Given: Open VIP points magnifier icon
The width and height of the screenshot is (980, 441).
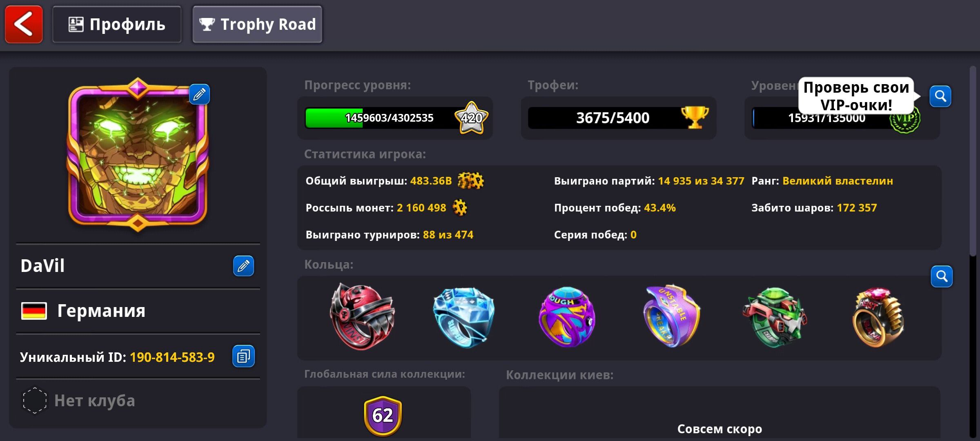Looking at the screenshot, I should click(x=940, y=96).
